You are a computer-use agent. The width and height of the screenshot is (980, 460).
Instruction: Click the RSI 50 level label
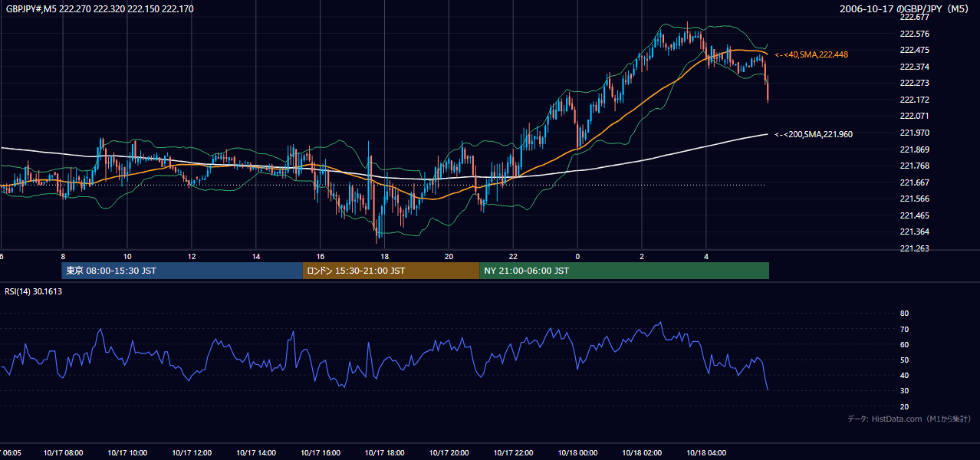coord(904,360)
